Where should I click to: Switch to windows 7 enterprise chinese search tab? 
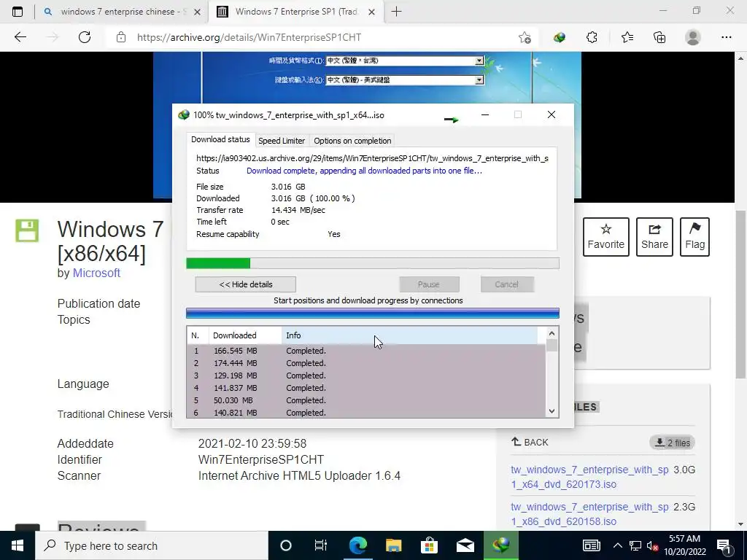point(122,12)
